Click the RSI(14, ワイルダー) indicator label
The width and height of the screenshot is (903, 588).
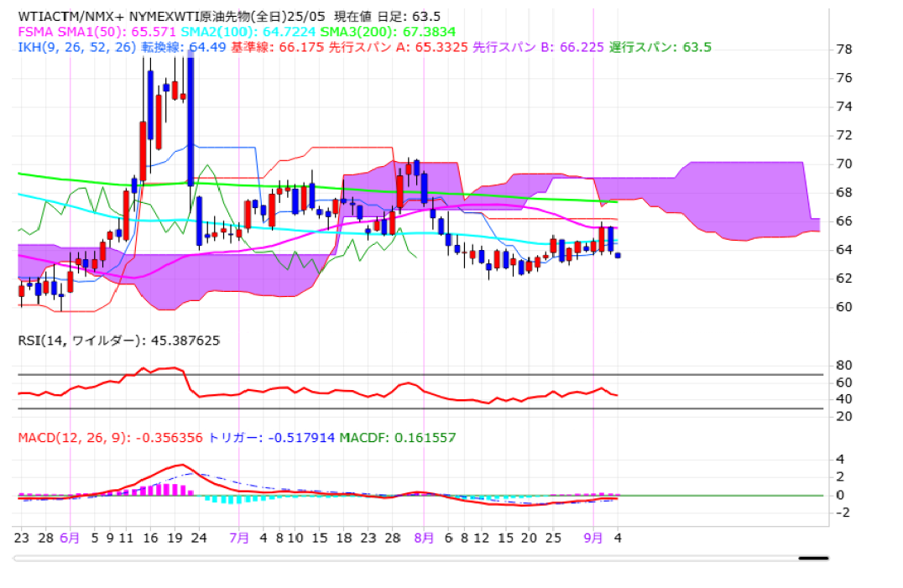(81, 341)
